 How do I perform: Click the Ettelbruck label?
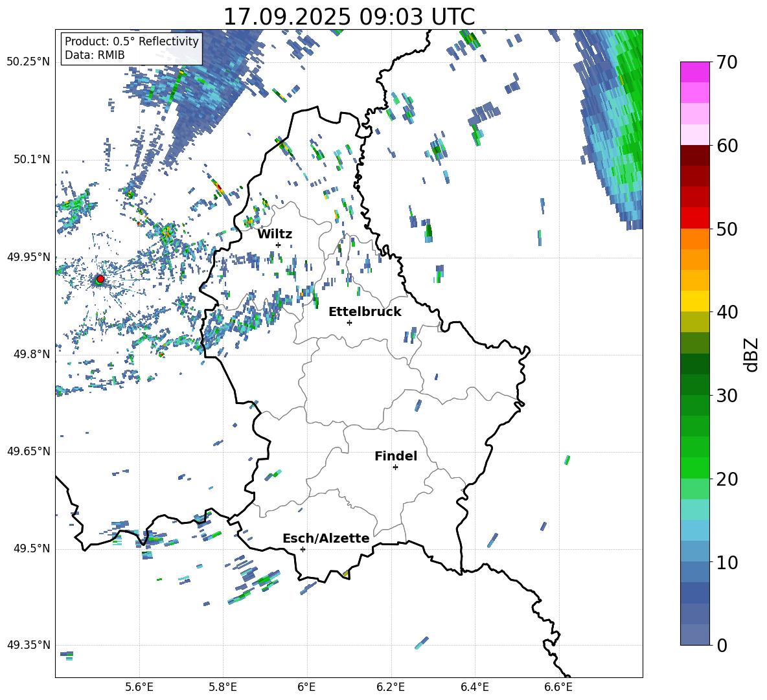[x=365, y=312]
